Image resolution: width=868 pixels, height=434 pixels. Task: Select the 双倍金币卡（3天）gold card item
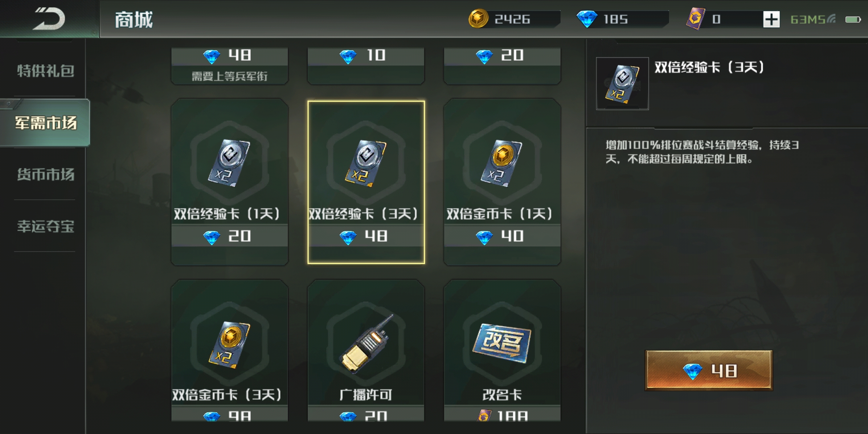coord(229,350)
